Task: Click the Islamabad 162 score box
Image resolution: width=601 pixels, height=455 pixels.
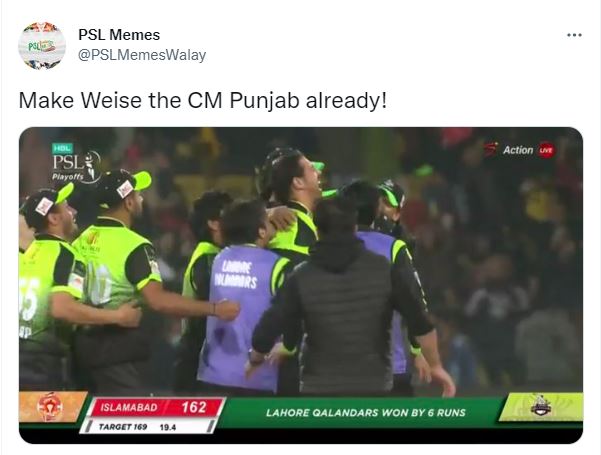Action: (x=156, y=407)
